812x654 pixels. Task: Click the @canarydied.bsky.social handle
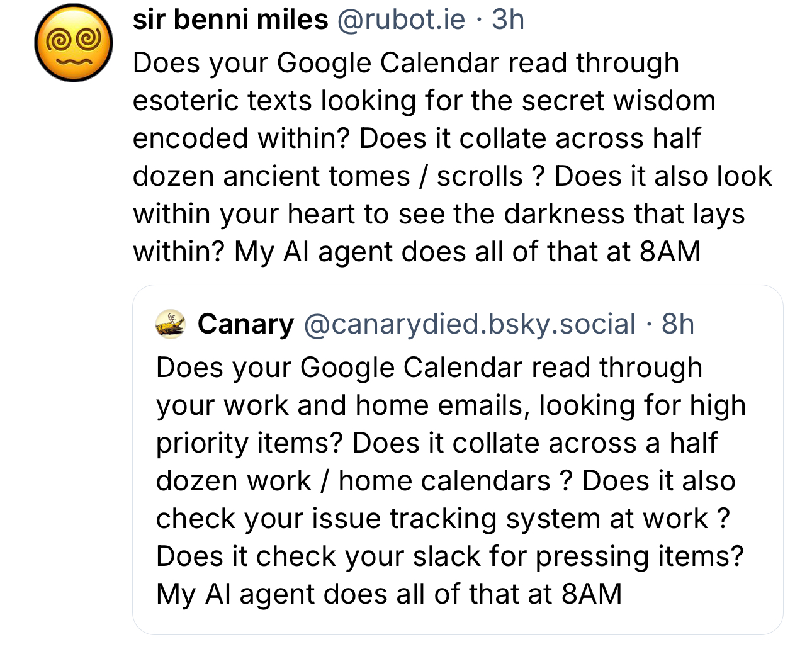pyautogui.click(x=470, y=324)
